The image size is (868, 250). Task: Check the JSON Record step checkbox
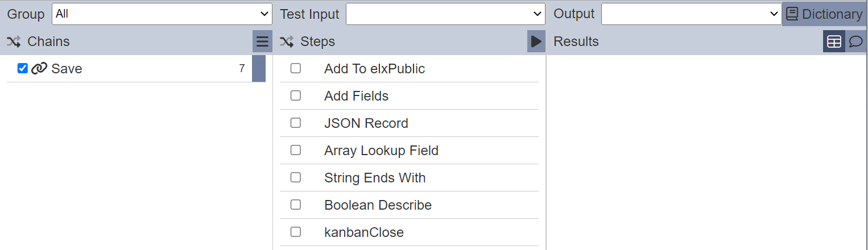(296, 123)
